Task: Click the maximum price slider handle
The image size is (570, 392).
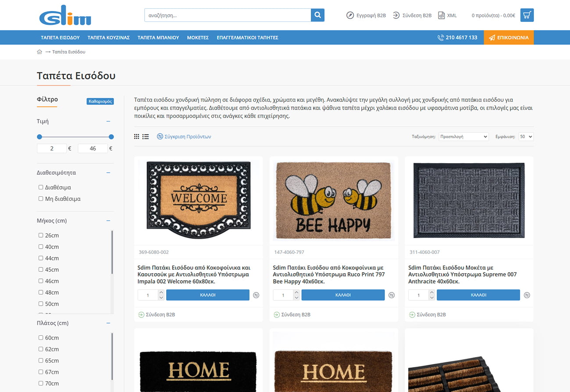Action: [x=111, y=137]
